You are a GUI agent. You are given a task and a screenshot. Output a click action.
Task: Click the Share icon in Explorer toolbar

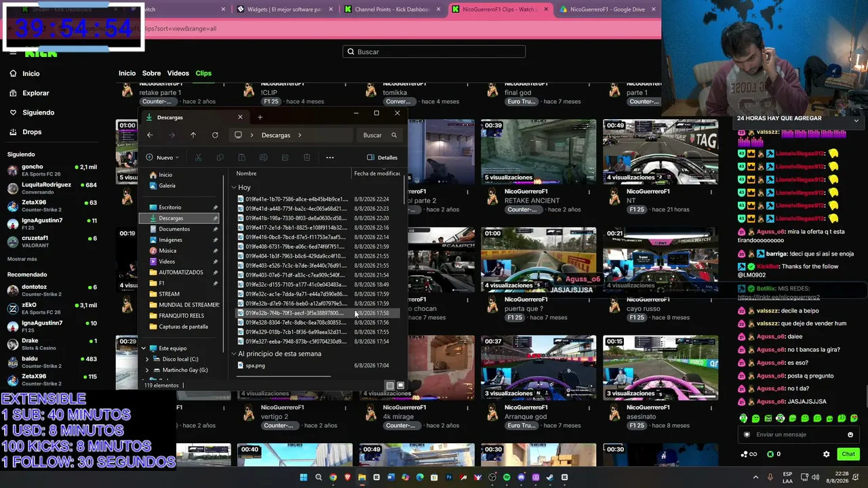(x=285, y=157)
